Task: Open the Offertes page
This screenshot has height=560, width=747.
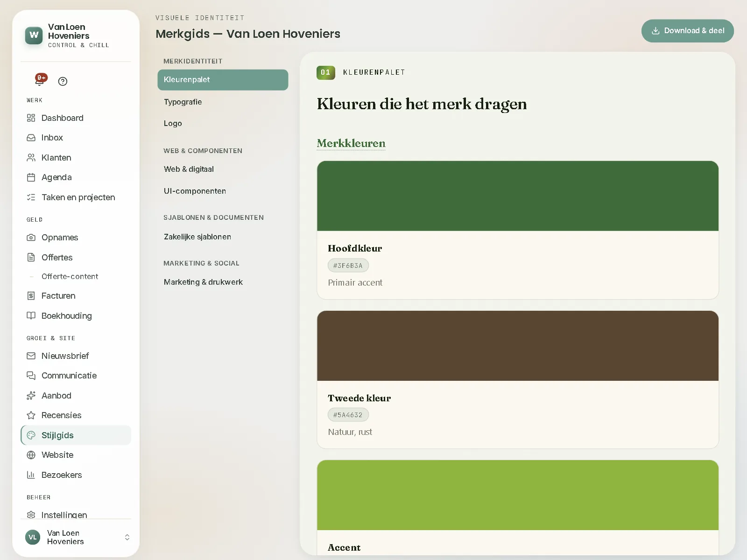Action: coord(76,257)
